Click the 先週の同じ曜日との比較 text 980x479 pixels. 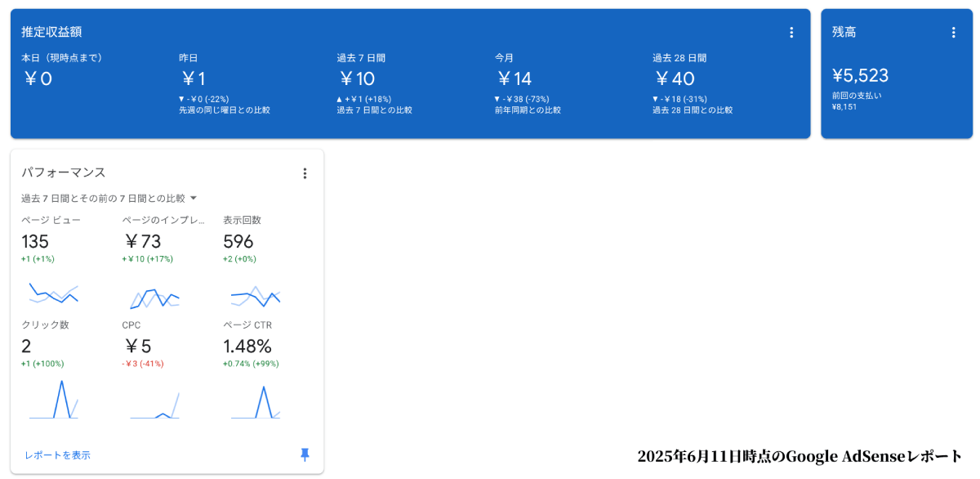point(225,110)
